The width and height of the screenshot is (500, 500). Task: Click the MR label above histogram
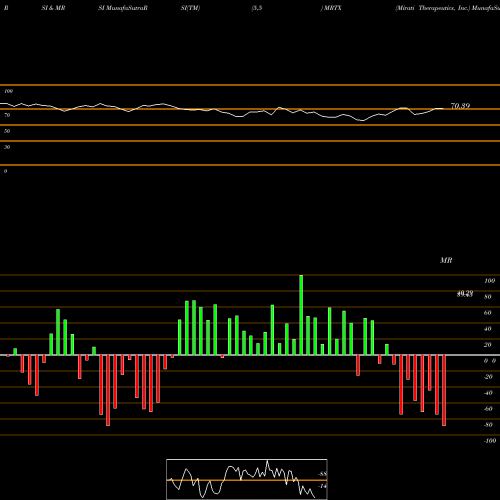click(x=446, y=260)
